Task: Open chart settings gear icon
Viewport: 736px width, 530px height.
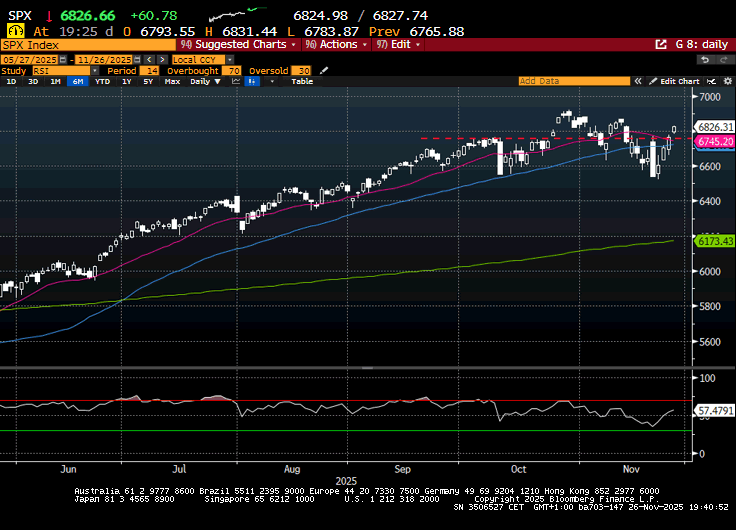Action: 725,81
